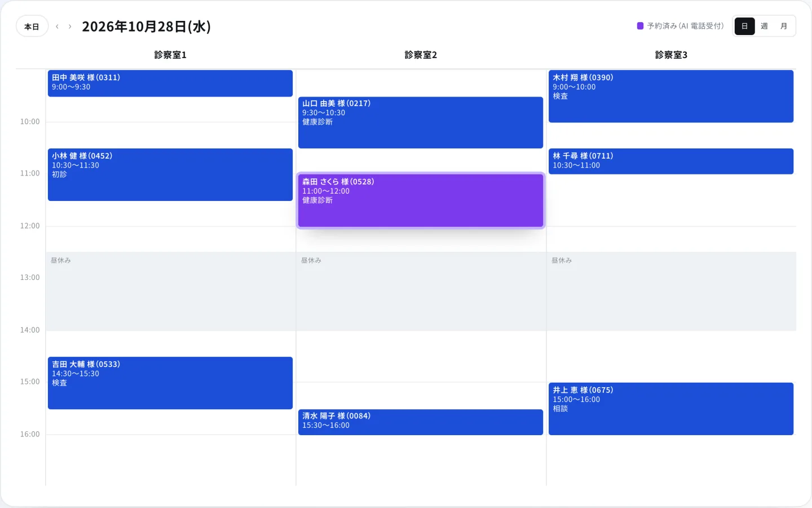
Task: Open 清水 陽子 appointment at 15:30
Action: (421, 422)
